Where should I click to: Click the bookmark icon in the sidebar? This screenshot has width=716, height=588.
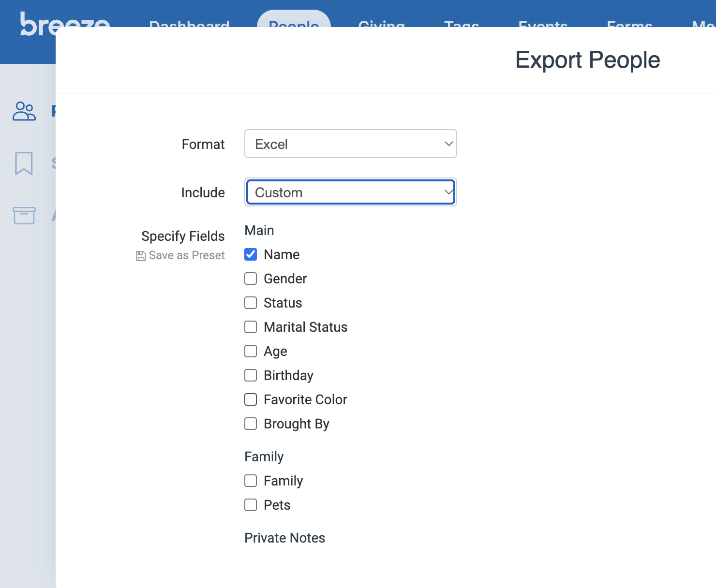click(24, 163)
